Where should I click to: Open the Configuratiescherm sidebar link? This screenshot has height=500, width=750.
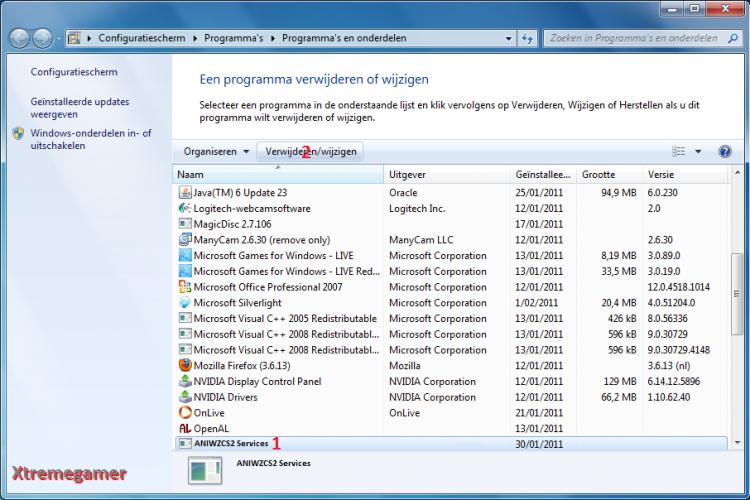(74, 72)
